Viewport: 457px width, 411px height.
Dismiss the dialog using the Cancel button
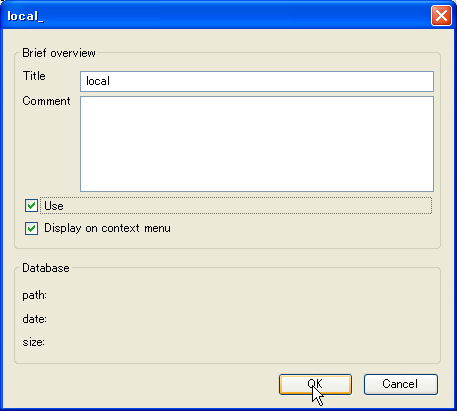pyautogui.click(x=401, y=384)
